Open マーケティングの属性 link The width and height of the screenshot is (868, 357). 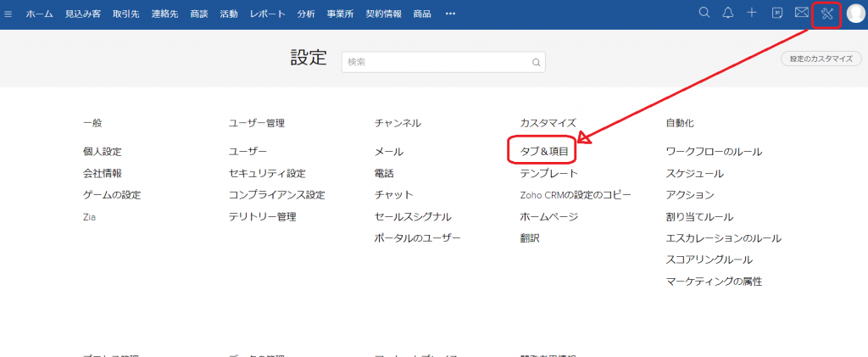click(714, 282)
